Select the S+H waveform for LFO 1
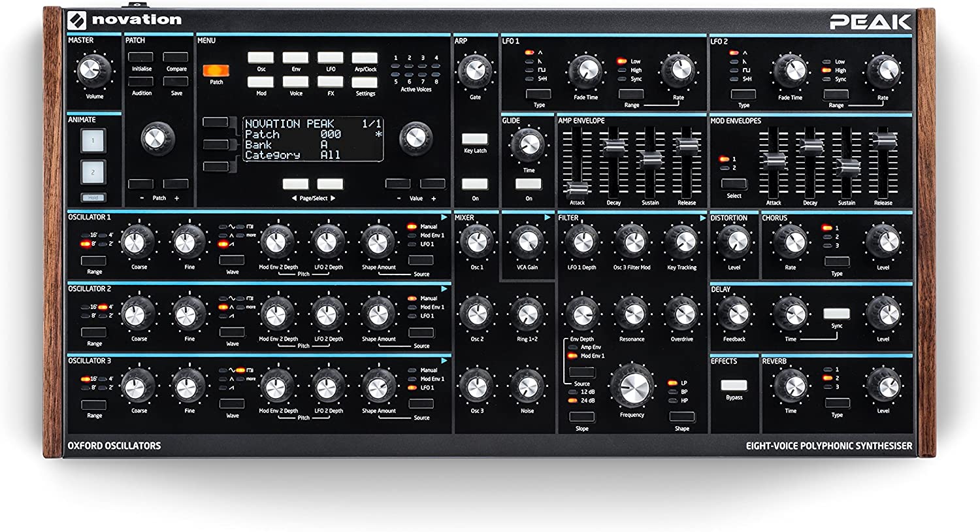 [x=530, y=78]
